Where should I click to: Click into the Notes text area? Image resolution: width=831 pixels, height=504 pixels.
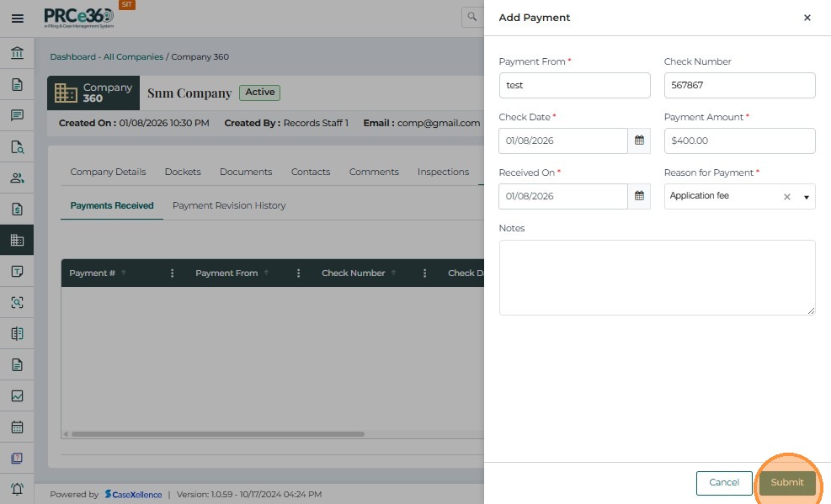click(x=657, y=278)
